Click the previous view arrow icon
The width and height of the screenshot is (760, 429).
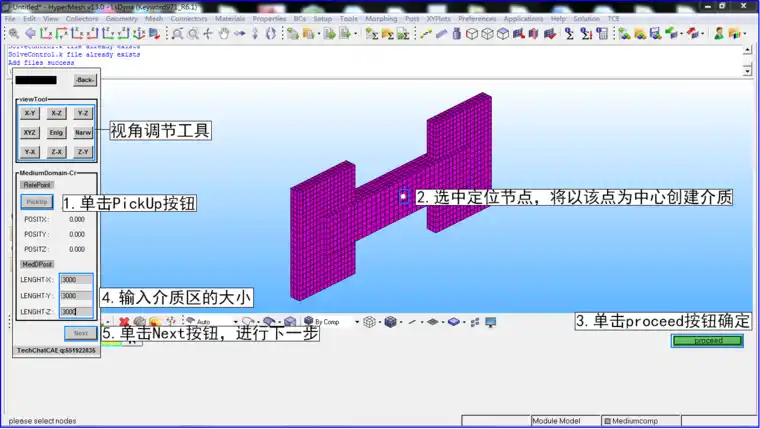click(31, 33)
